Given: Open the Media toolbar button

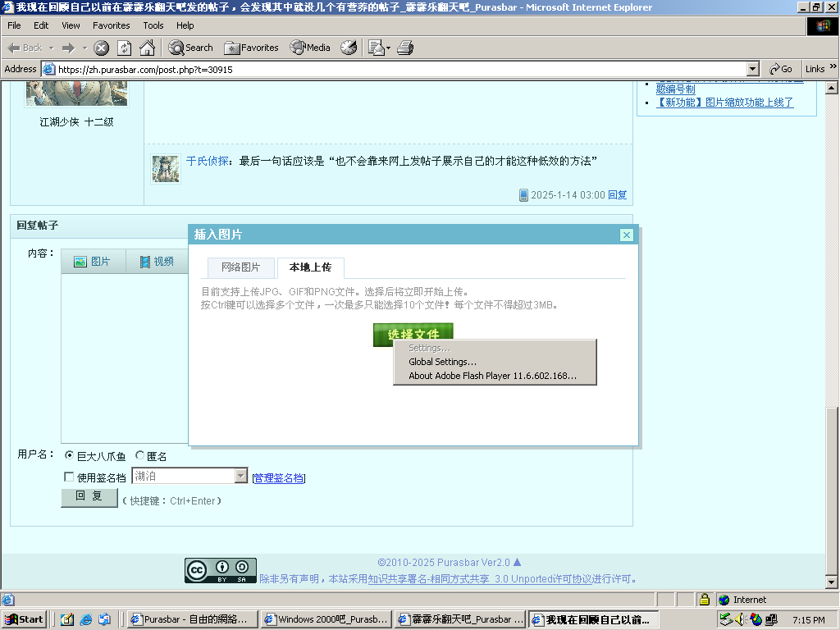Looking at the screenshot, I should [x=310, y=48].
